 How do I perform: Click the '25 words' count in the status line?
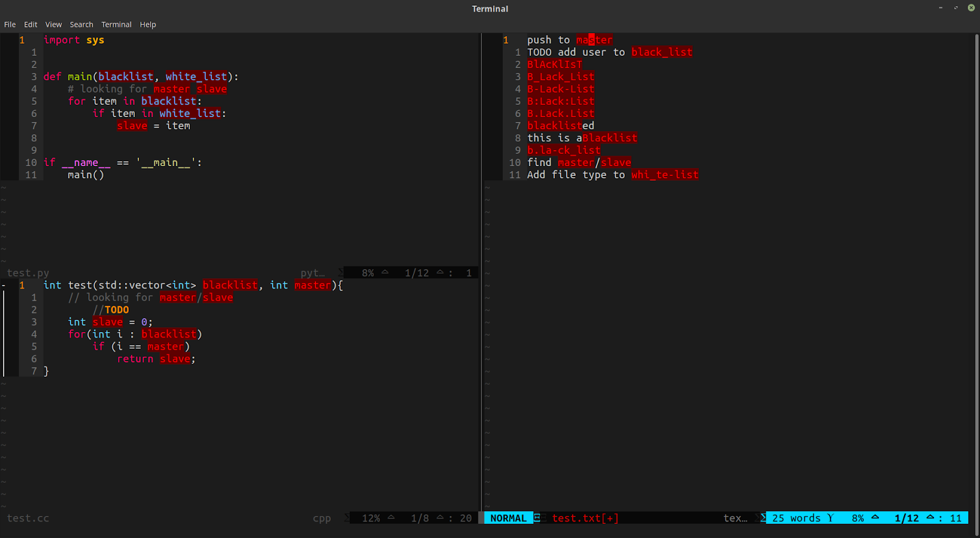tap(796, 518)
